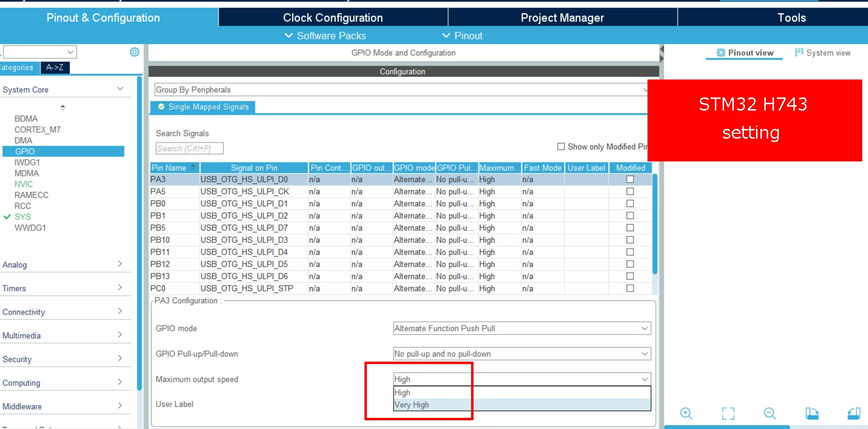This screenshot has width=868, height=429.
Task: Click the rotate clockwise pinout icon
Action: (x=812, y=413)
